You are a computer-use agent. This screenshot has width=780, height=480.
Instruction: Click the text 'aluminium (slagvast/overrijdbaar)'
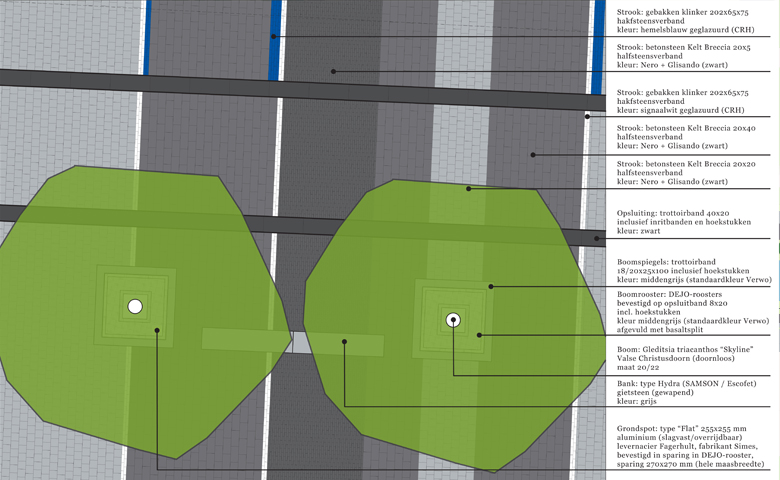[x=680, y=438]
